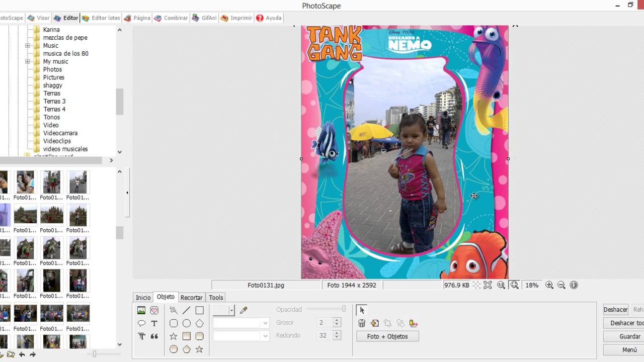Select the straight line tool
The image size is (644, 362).
point(187,310)
